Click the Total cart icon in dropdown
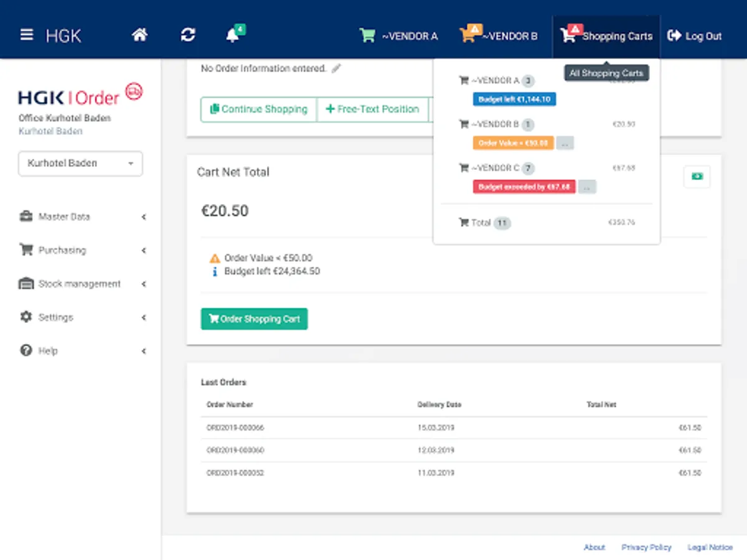Screen dimensions: 747x560 click(x=463, y=223)
